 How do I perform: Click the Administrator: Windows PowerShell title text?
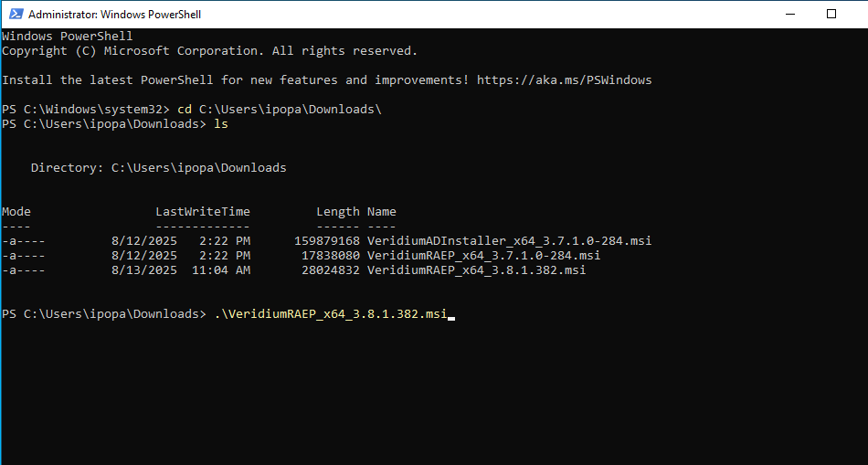coord(115,15)
